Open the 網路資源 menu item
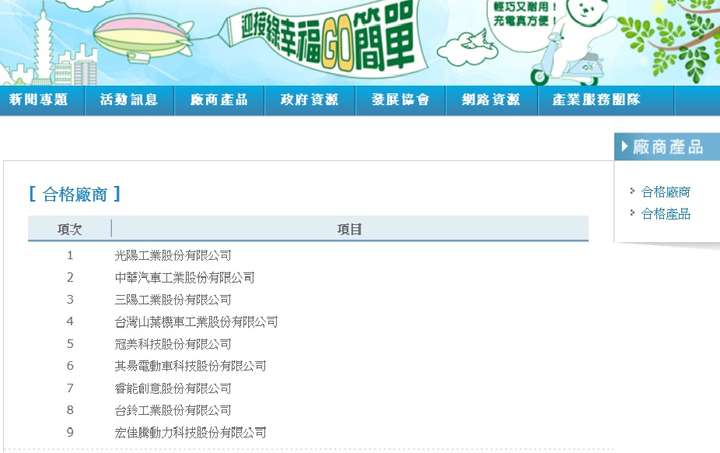 491,100
